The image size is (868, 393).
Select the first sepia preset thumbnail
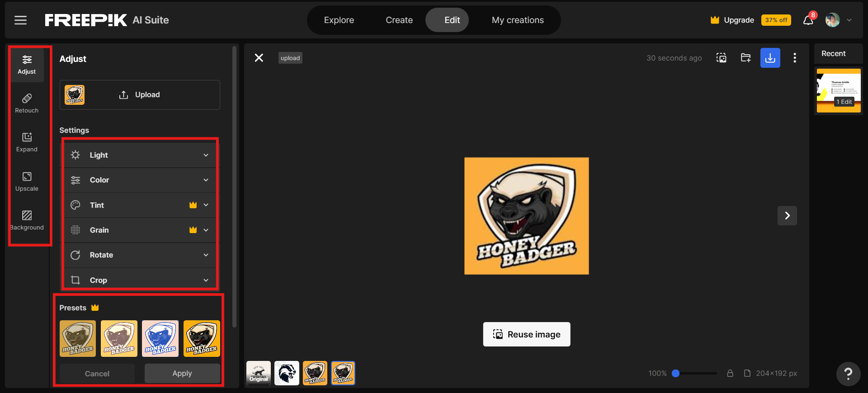pos(78,339)
